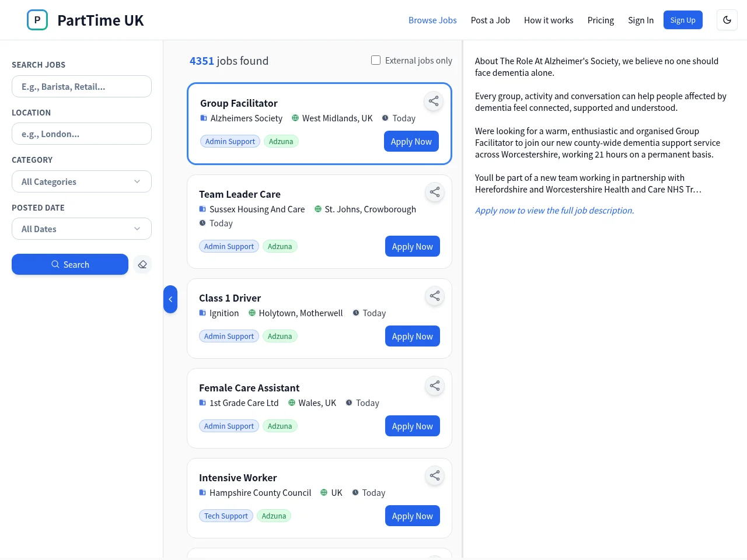This screenshot has width=747, height=560.
Task: Share the Team Leader Care job
Action: coord(435,192)
